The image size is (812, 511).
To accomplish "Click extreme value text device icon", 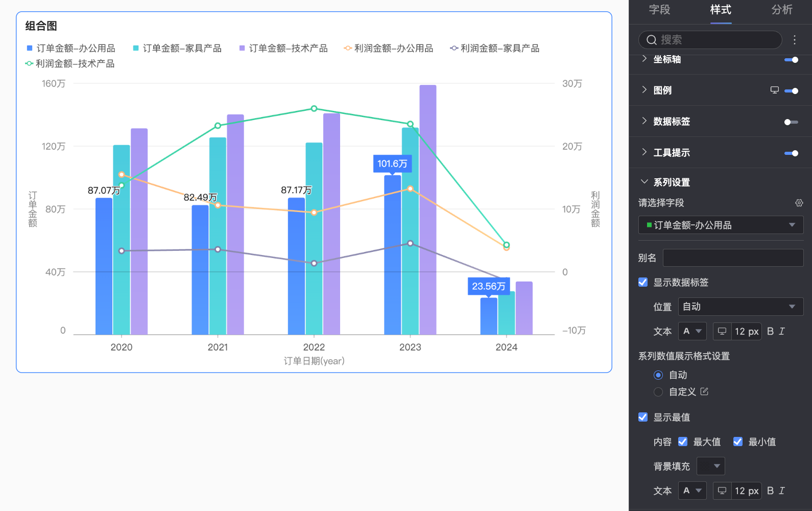I will click(x=722, y=491).
